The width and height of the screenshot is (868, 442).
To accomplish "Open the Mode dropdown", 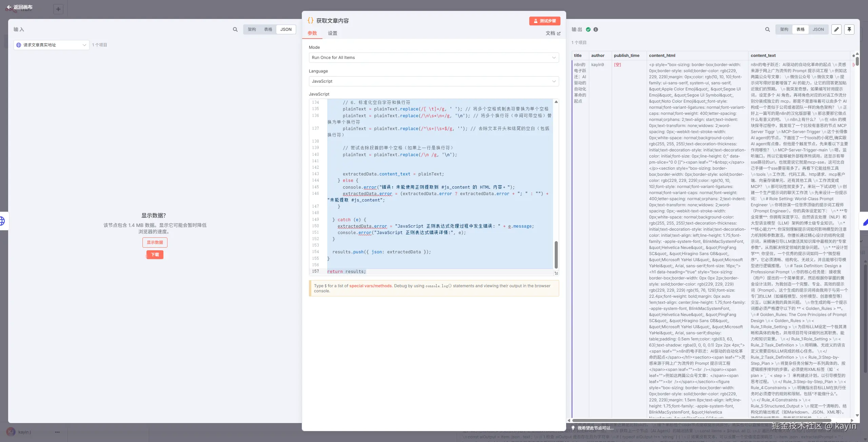I will [434, 58].
